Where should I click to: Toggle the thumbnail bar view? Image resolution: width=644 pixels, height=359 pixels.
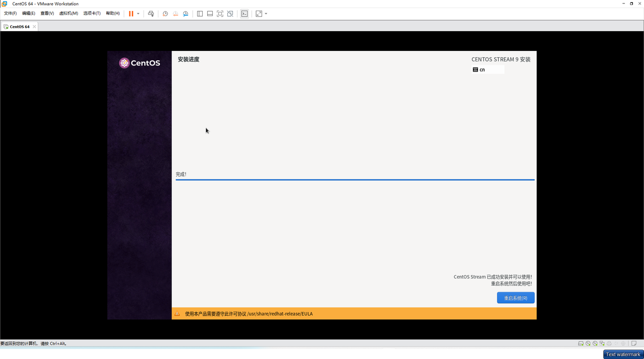[x=210, y=14]
